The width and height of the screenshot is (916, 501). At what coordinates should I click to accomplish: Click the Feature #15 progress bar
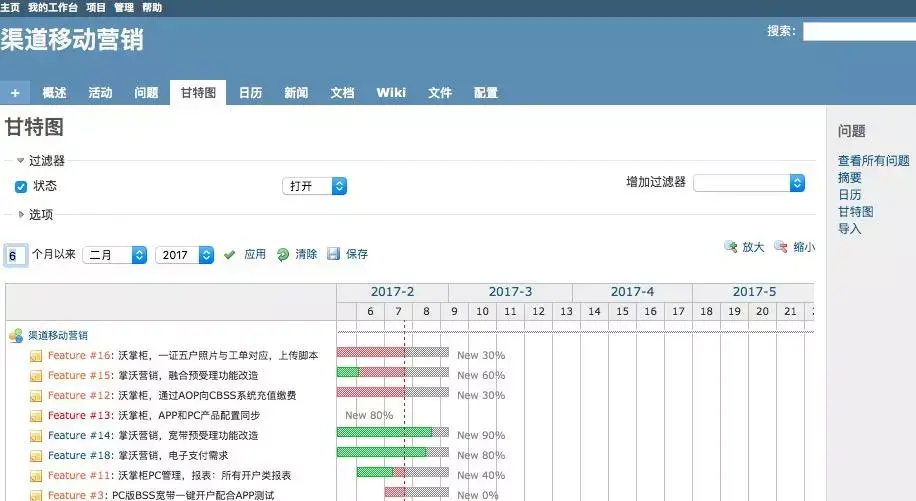tap(393, 372)
